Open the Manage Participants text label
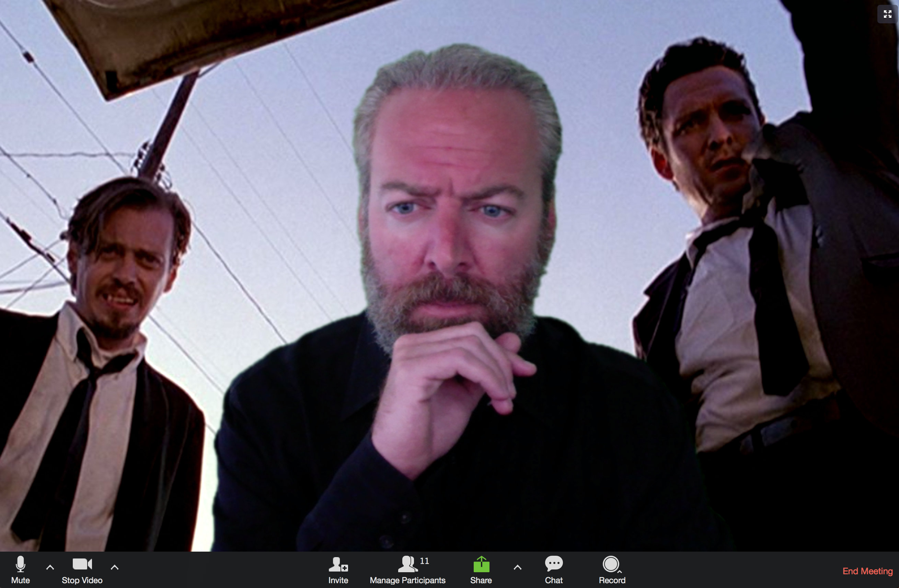 click(407, 580)
